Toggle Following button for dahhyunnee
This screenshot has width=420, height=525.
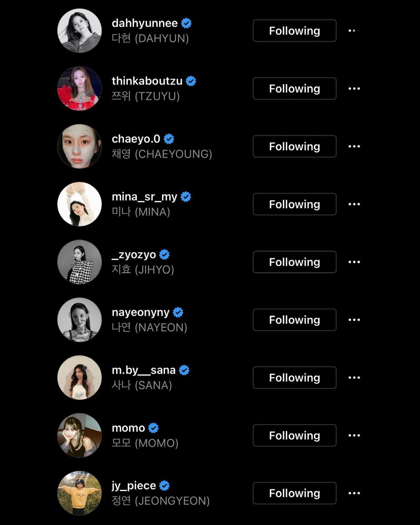click(x=295, y=31)
